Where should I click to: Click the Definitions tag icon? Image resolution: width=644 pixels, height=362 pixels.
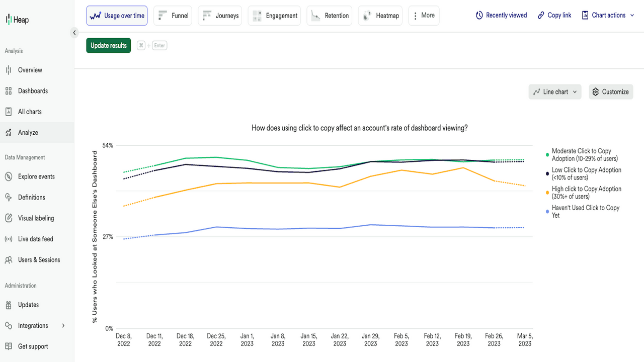[x=9, y=198]
